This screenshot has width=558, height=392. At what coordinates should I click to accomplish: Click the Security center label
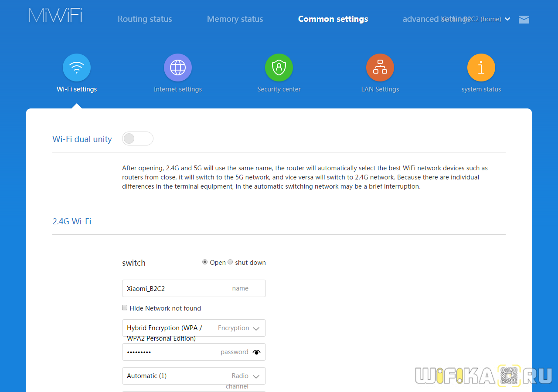[x=279, y=89]
